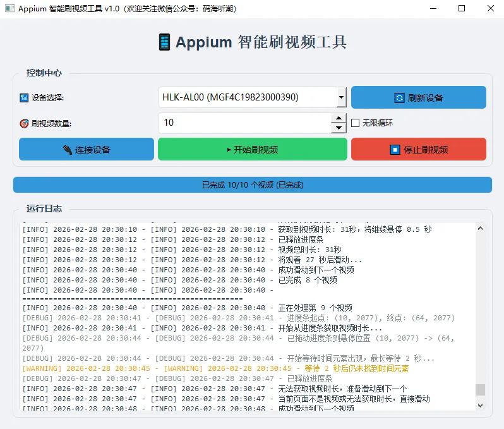Click the DEBUG log line 进度条起点

pyautogui.click(x=239, y=318)
